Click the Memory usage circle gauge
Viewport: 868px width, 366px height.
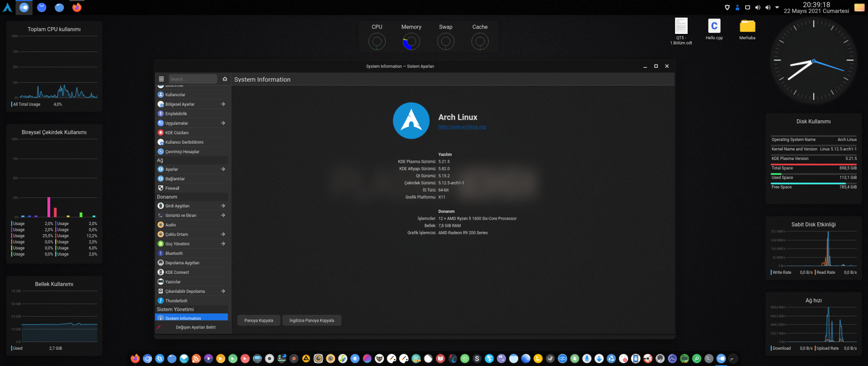pyautogui.click(x=411, y=42)
